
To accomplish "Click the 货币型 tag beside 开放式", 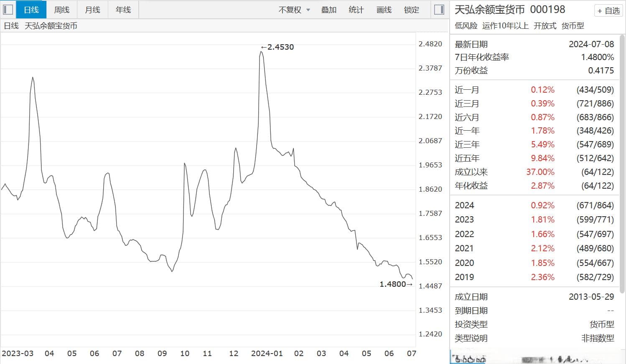I will coord(573,26).
